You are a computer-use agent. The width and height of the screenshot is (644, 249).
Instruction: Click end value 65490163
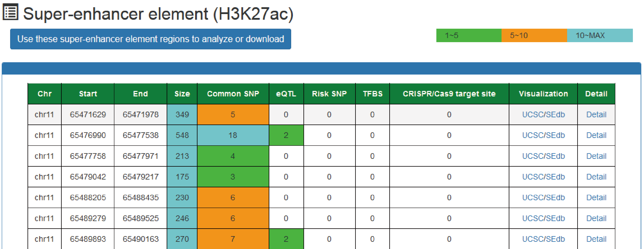click(x=141, y=239)
